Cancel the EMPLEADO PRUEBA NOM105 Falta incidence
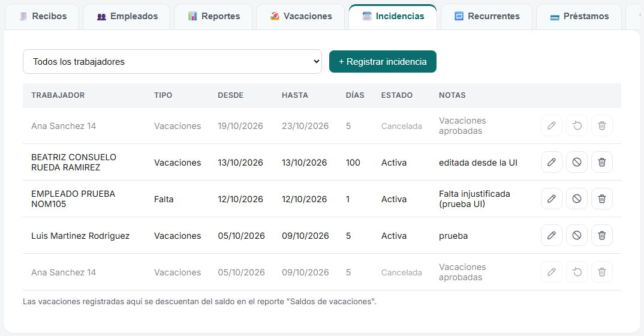This screenshot has height=336, width=644. click(x=577, y=199)
